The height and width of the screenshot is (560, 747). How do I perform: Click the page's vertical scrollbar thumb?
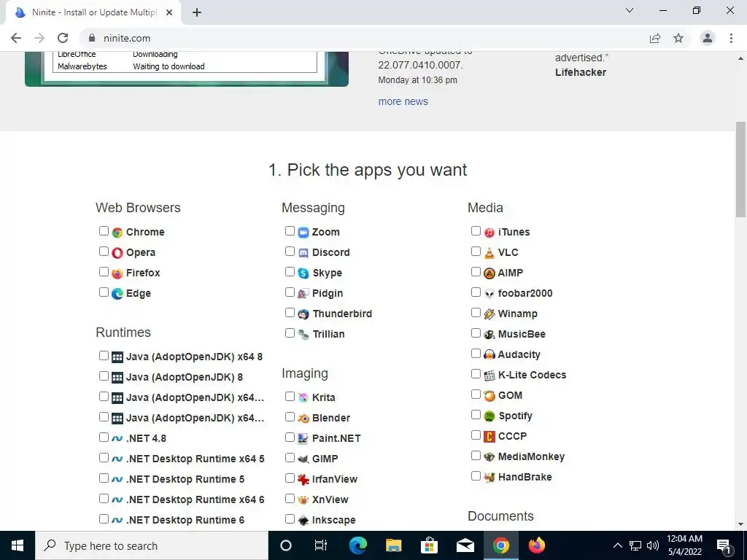click(x=740, y=169)
